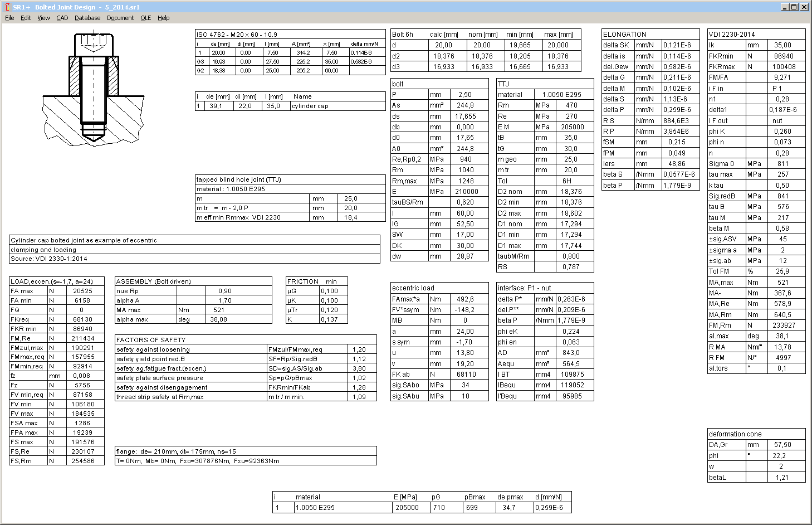
Task: Click the VDI 2230-2014 table header
Action: pos(732,35)
